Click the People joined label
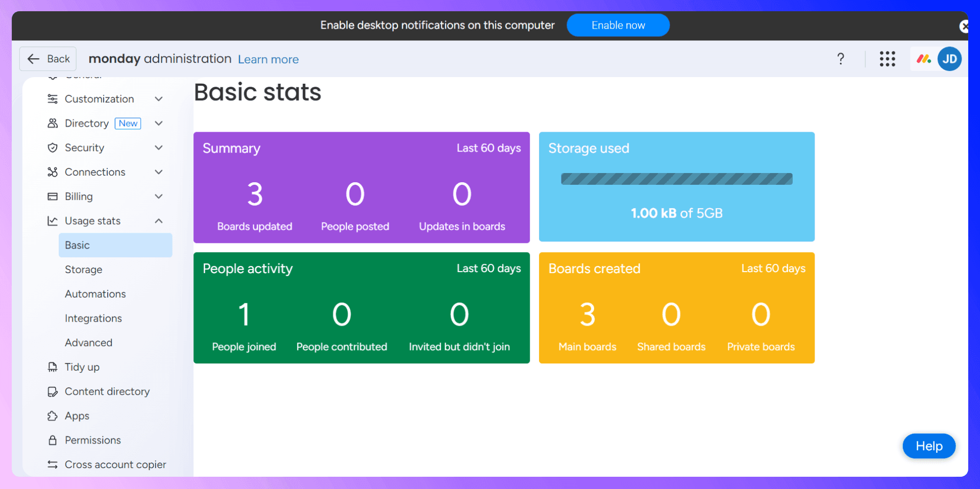980x489 pixels. [x=244, y=347]
